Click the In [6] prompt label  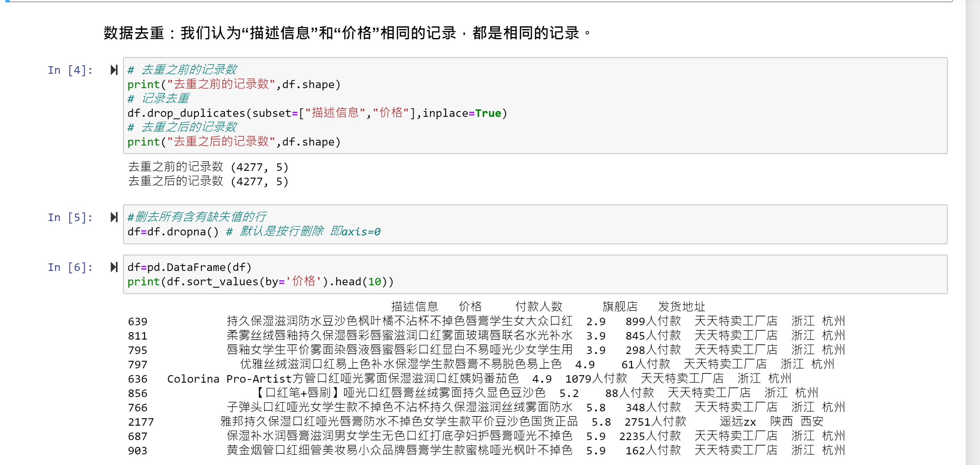click(70, 268)
